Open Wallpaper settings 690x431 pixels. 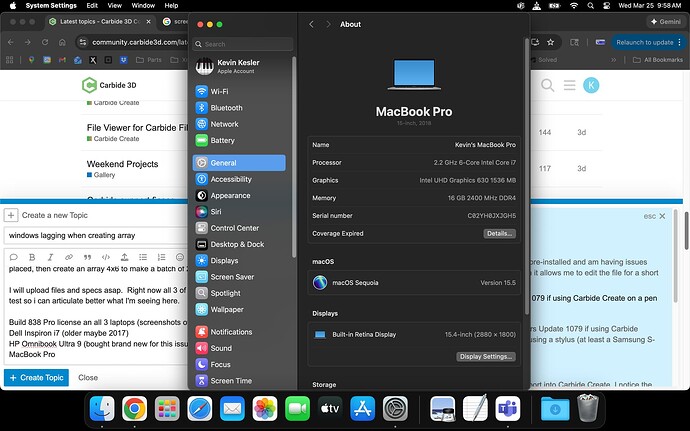pos(240,309)
